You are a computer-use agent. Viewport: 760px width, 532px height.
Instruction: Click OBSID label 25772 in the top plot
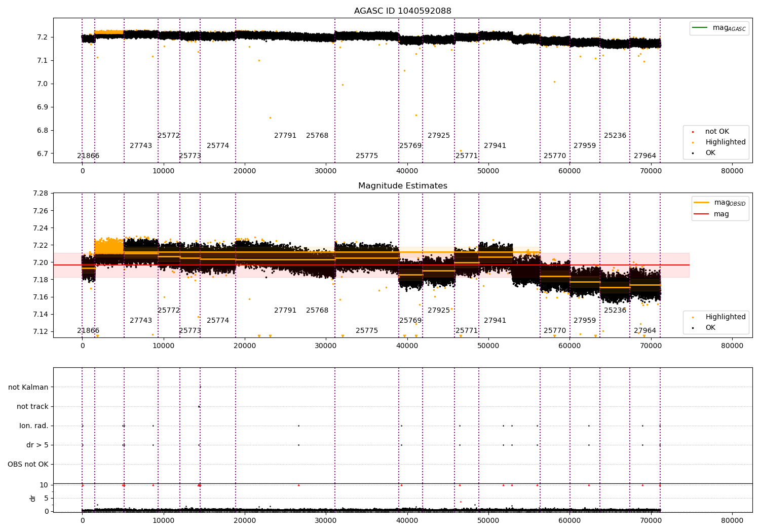(x=169, y=136)
